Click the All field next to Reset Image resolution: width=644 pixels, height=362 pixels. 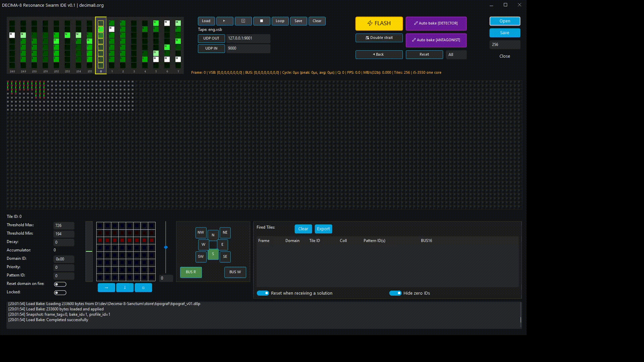pos(456,55)
